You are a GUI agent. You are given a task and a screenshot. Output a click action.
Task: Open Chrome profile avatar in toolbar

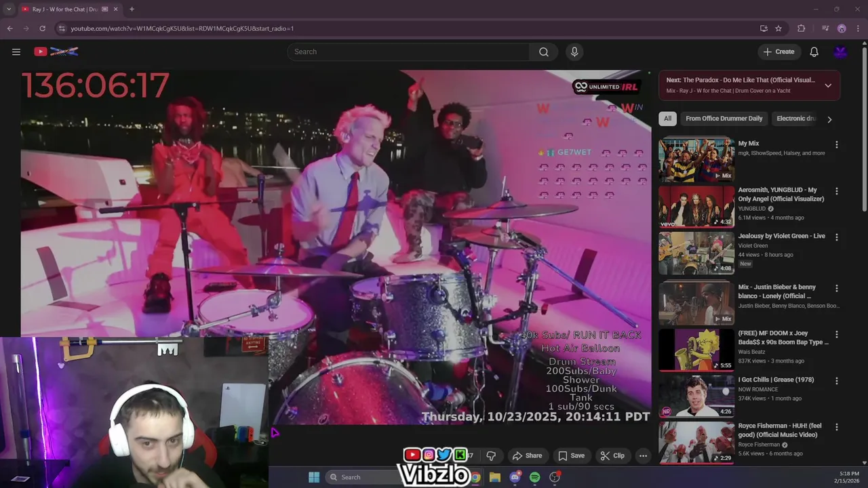click(842, 28)
